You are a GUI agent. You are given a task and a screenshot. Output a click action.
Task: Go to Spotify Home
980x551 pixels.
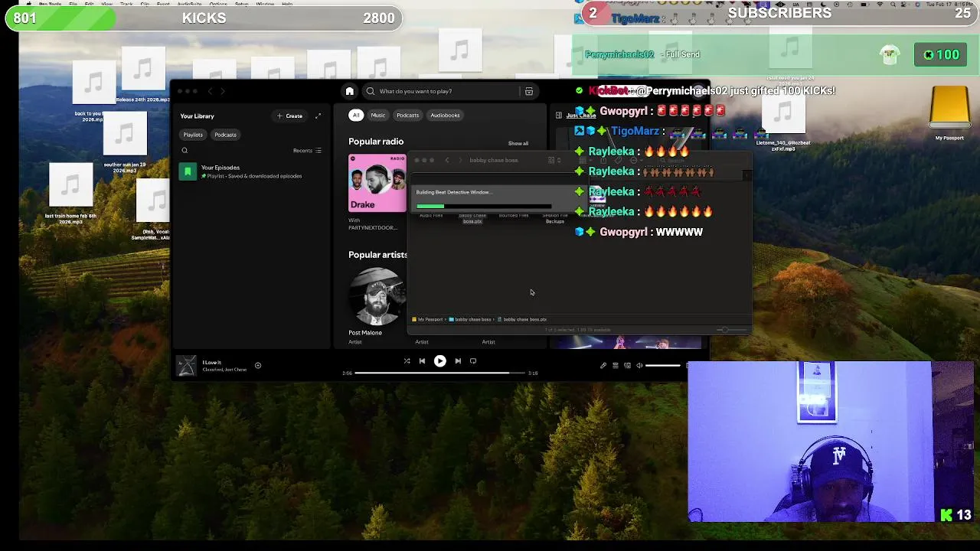(350, 91)
